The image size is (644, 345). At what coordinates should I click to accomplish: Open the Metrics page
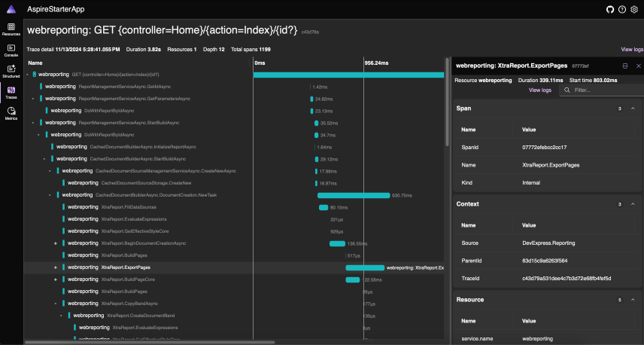point(11,113)
